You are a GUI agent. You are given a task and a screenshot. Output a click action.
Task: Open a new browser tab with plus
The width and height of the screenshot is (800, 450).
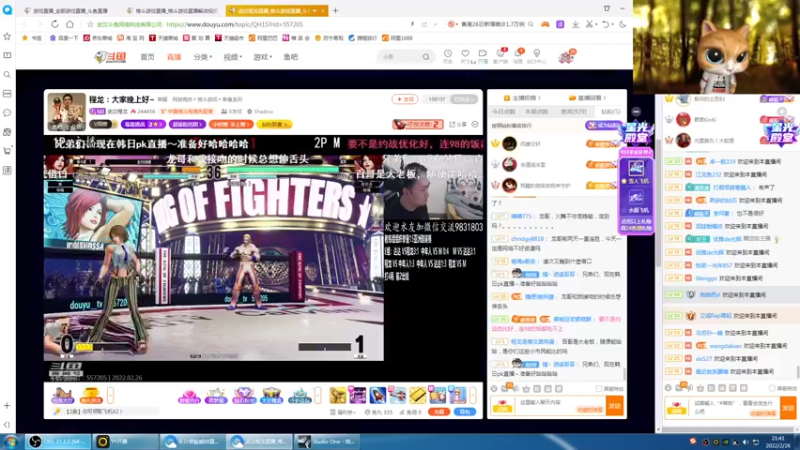point(335,10)
